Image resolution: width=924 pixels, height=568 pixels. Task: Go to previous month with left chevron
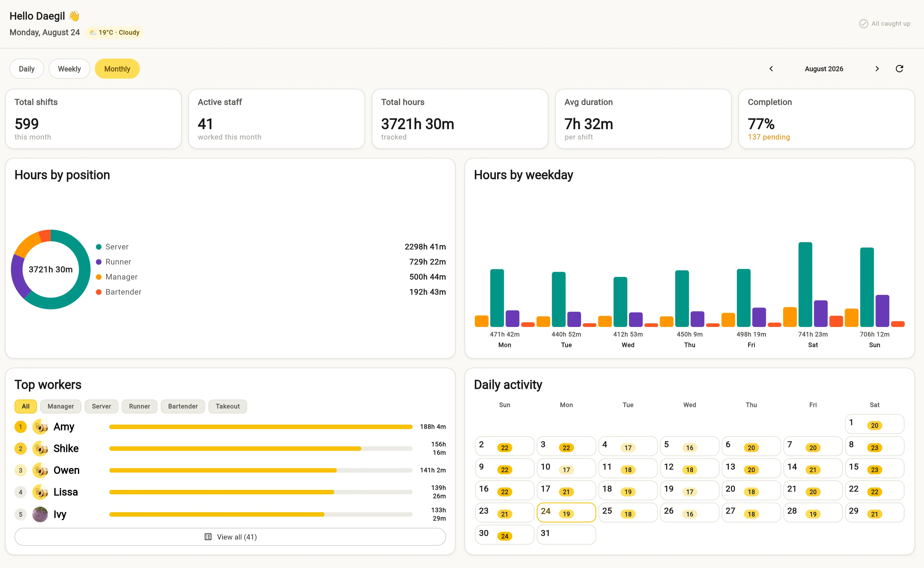click(771, 69)
